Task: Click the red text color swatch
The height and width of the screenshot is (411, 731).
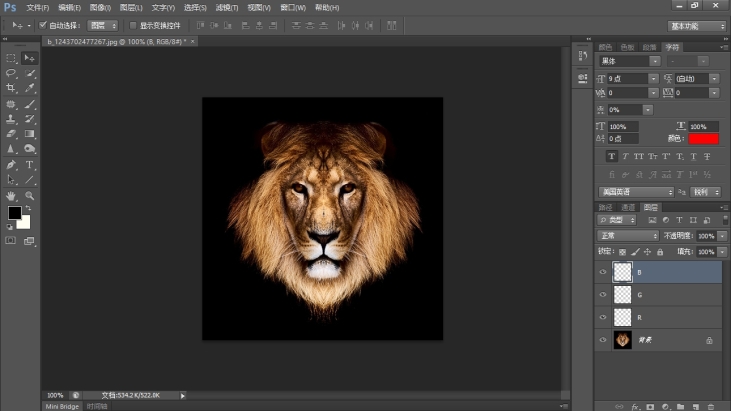Action: pyautogui.click(x=703, y=139)
